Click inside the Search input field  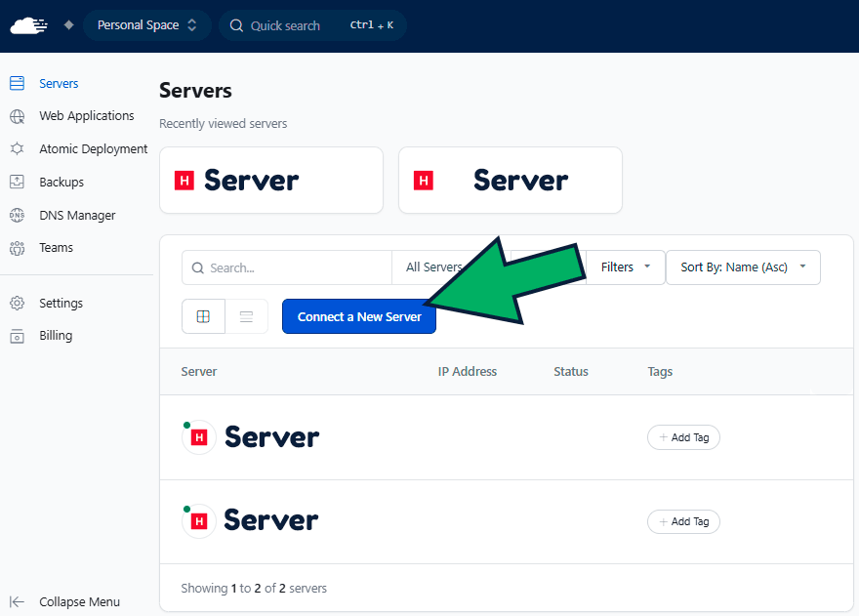tap(286, 267)
